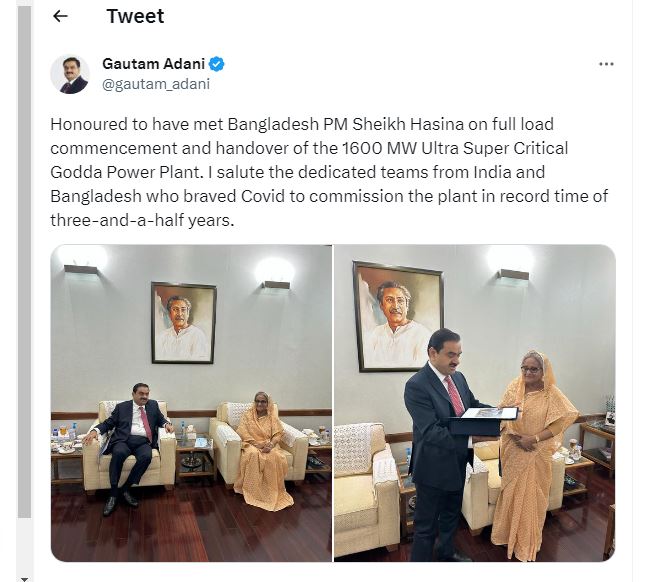Click the tweet text starting with Honoured

(328, 172)
